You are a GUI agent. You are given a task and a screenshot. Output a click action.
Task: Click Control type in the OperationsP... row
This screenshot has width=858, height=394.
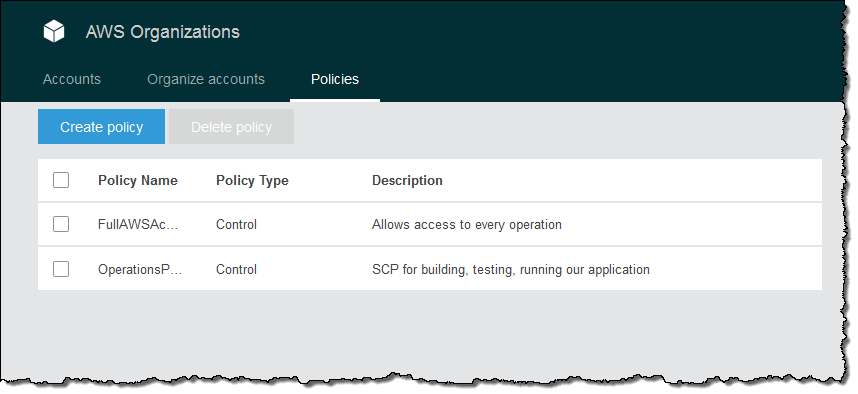coord(236,270)
